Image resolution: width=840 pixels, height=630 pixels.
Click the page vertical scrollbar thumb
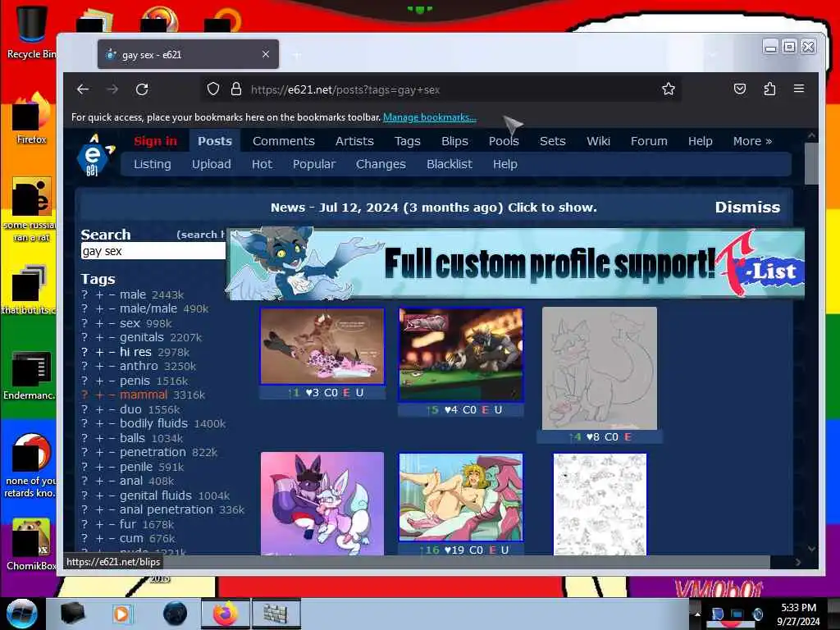click(x=811, y=163)
